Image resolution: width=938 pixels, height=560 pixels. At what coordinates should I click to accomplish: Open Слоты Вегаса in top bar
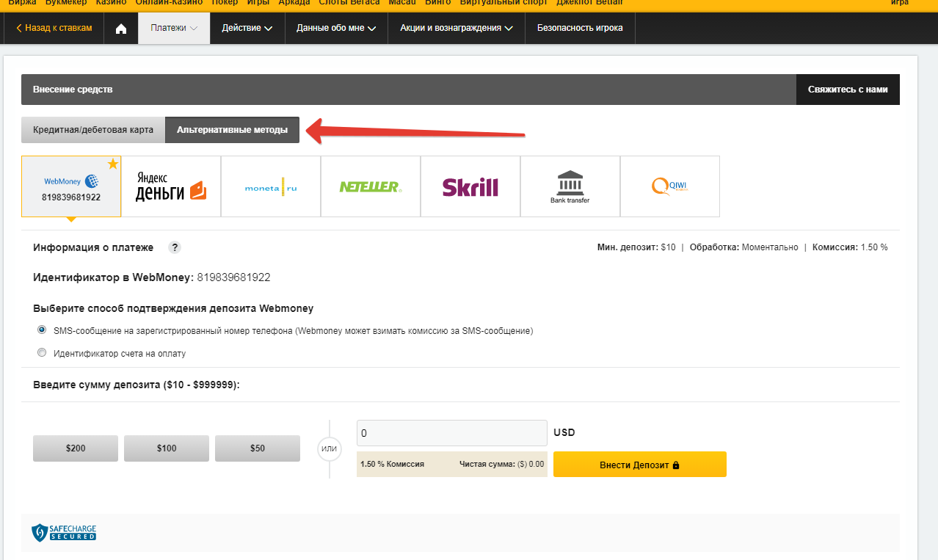349,3
